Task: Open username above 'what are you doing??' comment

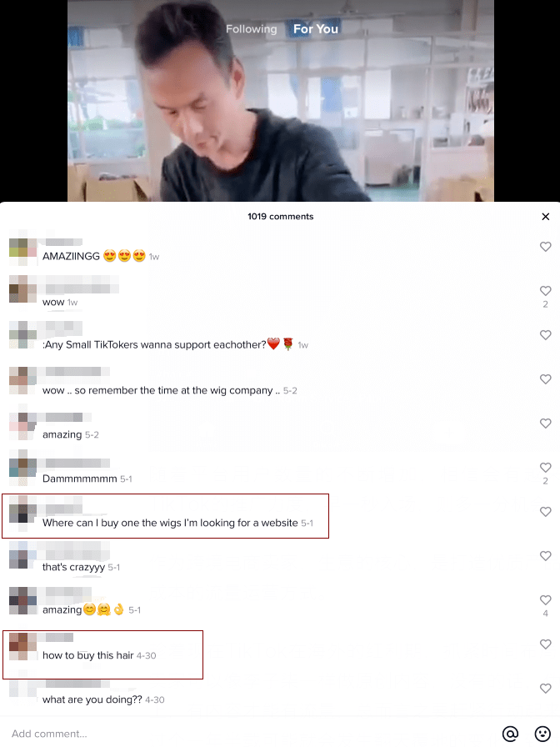Action: tap(72, 684)
